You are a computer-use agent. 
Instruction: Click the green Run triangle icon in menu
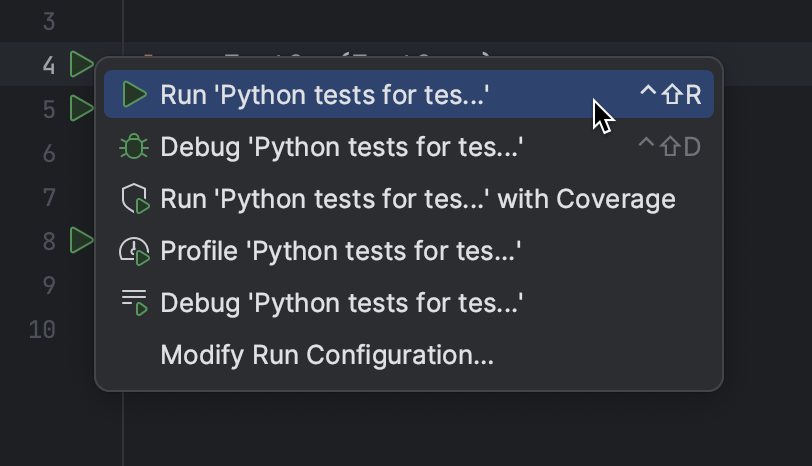(134, 95)
